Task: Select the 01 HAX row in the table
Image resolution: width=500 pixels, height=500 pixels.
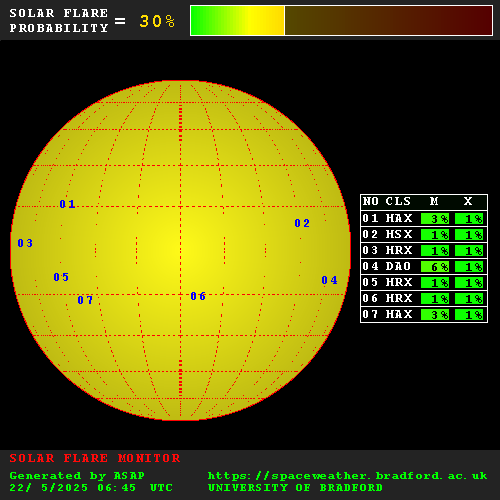Action: point(424,219)
